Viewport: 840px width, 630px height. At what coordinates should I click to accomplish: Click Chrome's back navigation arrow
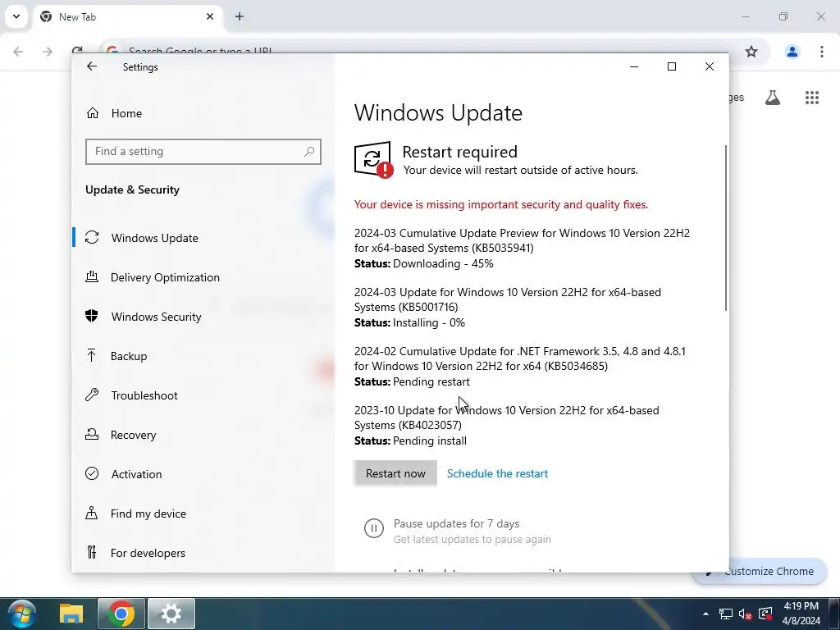coord(18,52)
